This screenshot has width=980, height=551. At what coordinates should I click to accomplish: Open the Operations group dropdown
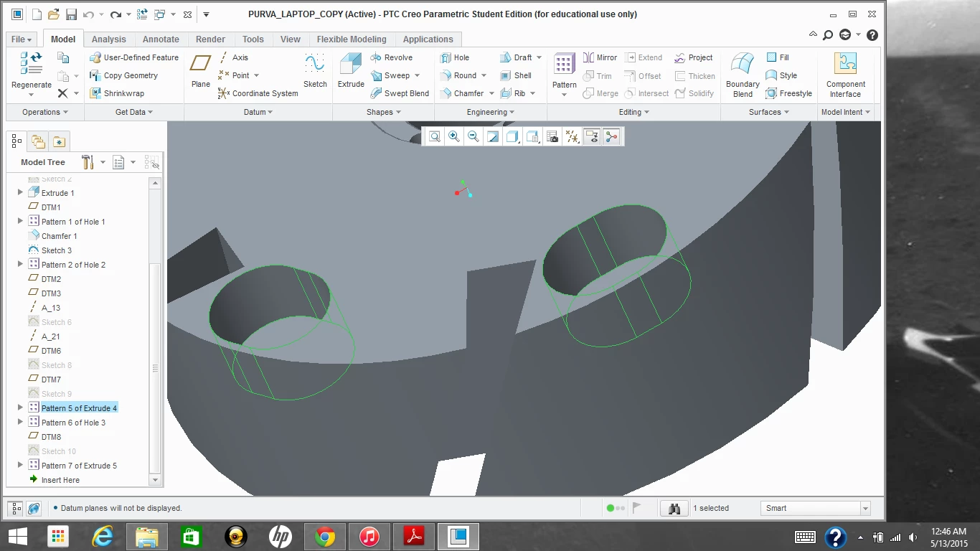pos(44,112)
